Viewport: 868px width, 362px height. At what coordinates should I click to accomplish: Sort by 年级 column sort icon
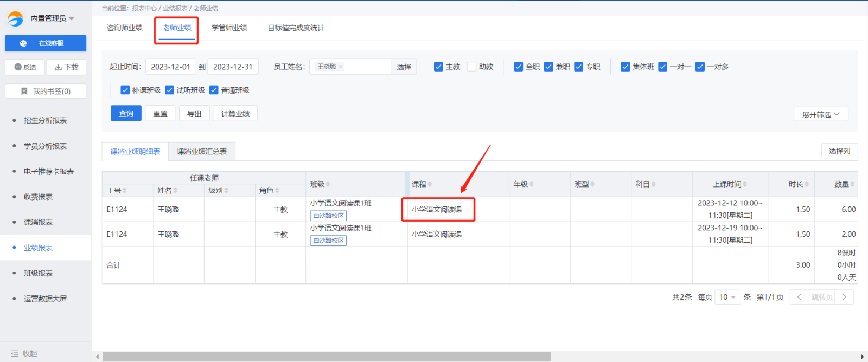531,184
